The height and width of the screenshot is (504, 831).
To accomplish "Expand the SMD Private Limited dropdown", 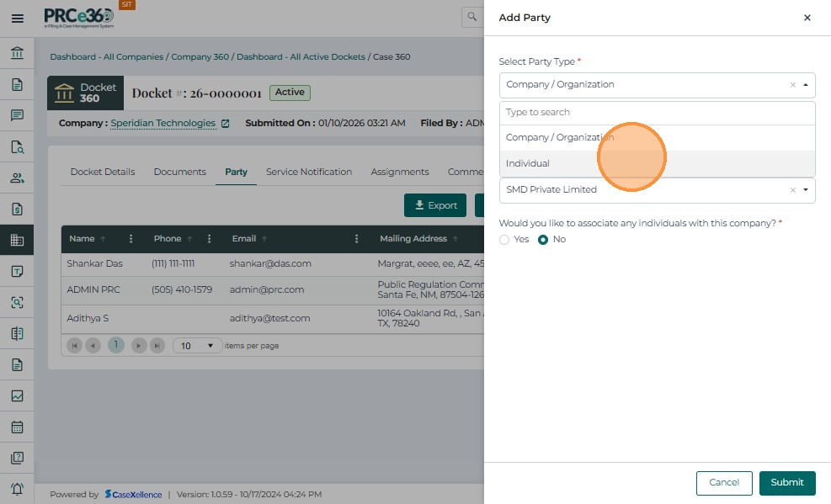I will 806,190.
